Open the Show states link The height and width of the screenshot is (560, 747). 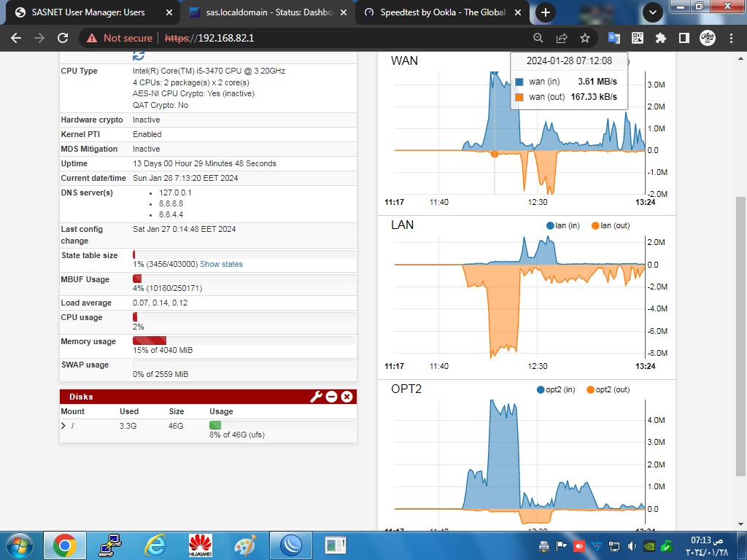pos(221,264)
